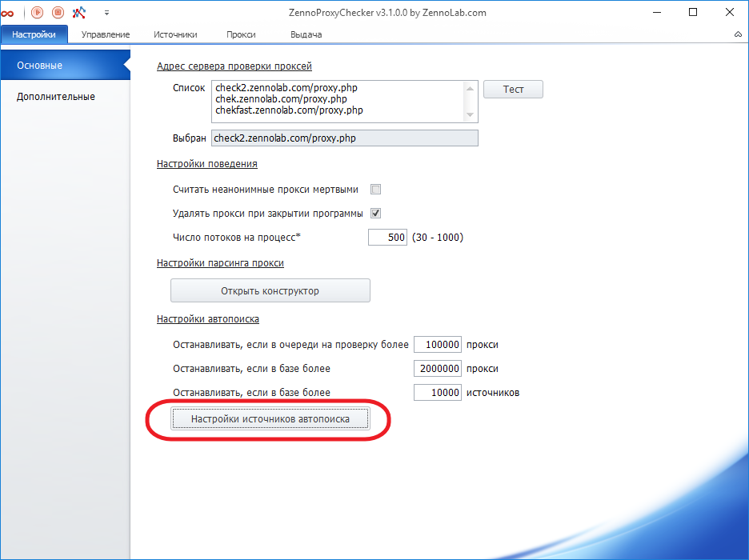Viewport: 749px width, 560px height.
Task: Click the proxy graph icon in title toolbar
Action: tap(78, 13)
